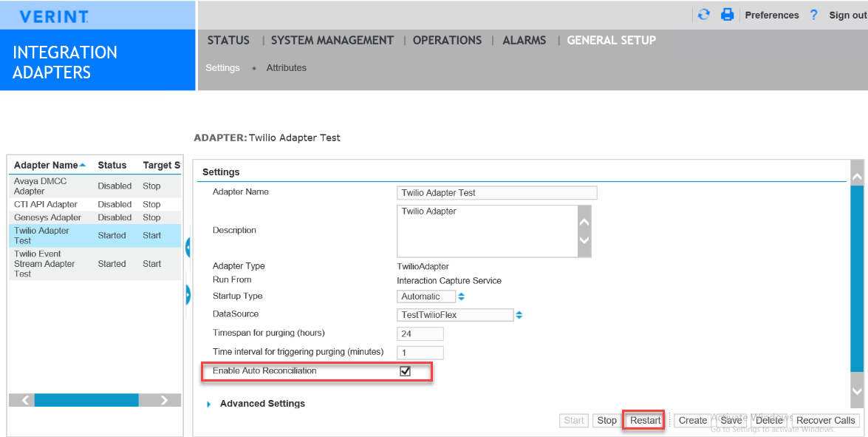Click the Save button
Screen dimensions: 868x437
click(731, 421)
